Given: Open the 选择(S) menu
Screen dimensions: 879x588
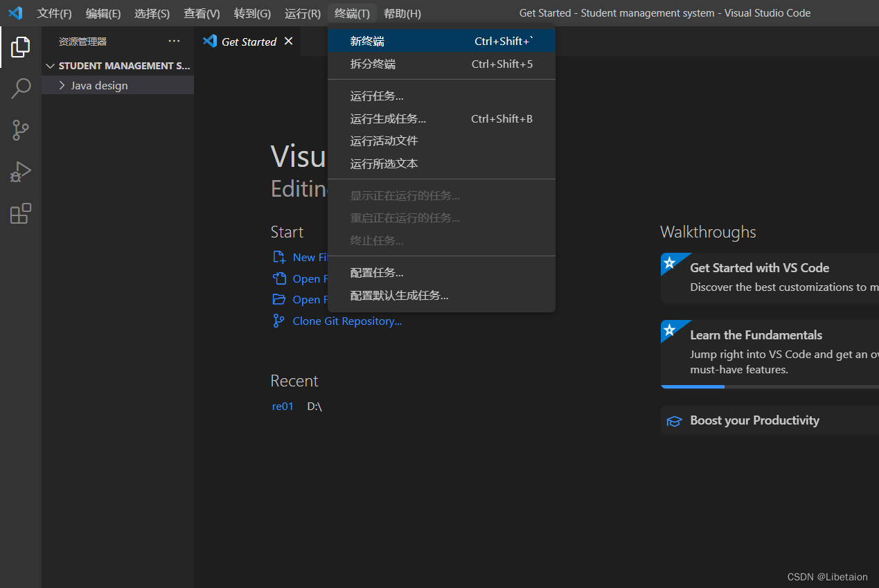Looking at the screenshot, I should pyautogui.click(x=152, y=13).
